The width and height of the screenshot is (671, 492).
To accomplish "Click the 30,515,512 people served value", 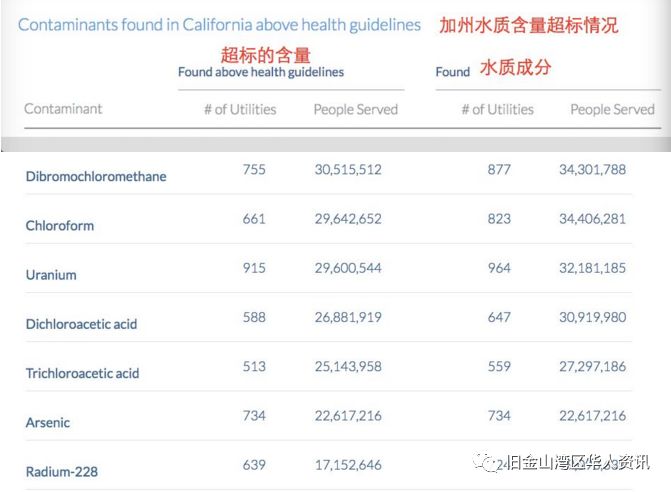I will (x=348, y=170).
